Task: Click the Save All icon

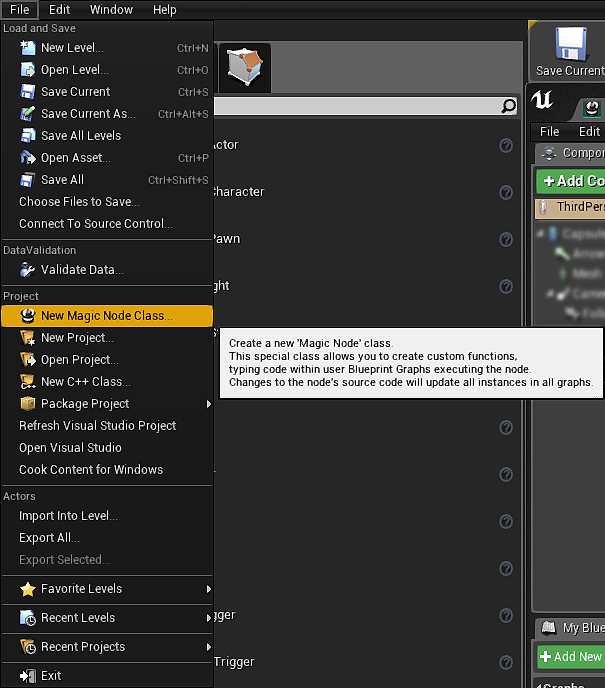Action: [28, 179]
